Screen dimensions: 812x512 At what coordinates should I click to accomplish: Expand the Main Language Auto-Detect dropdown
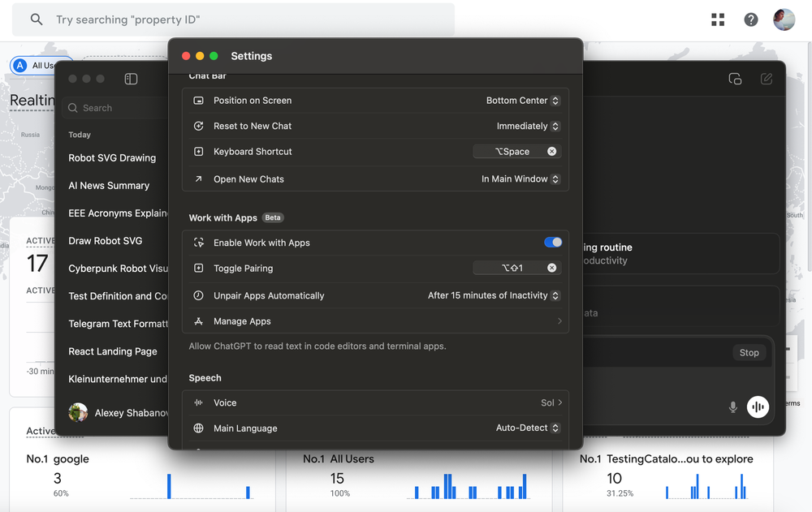528,428
